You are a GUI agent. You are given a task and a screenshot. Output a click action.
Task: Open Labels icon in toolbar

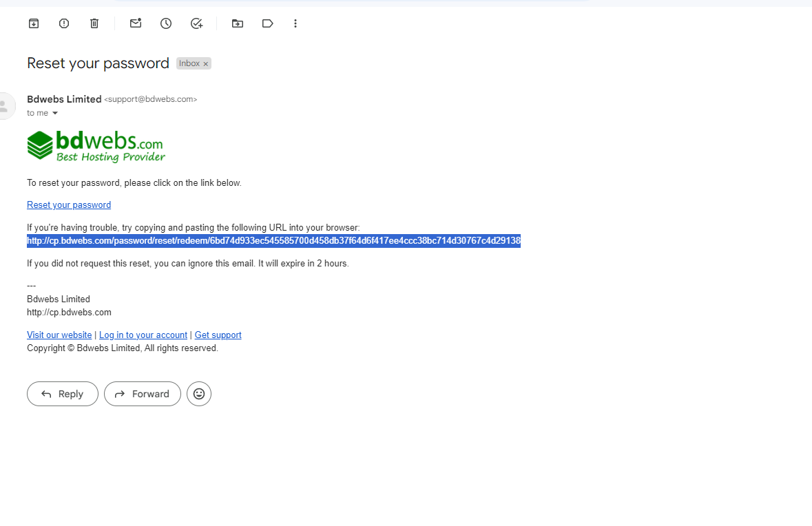click(268, 23)
